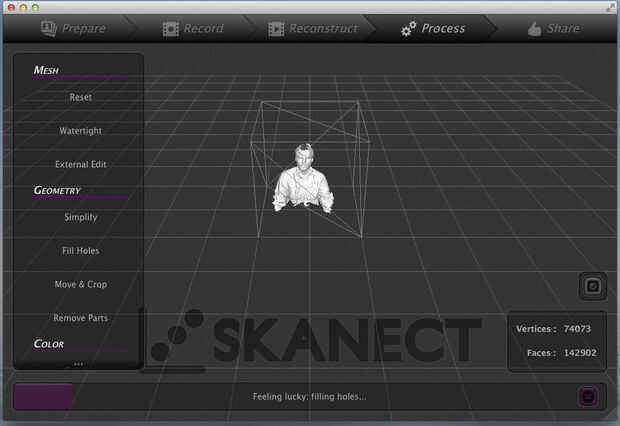Open the Prepare tab
620x426 pixels.
click(74, 28)
